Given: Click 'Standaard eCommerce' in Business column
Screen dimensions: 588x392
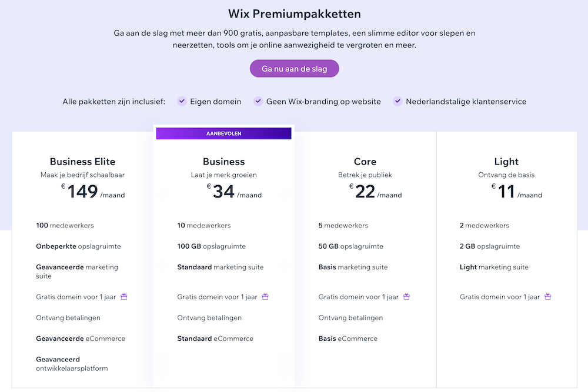Looking at the screenshot, I should pyautogui.click(x=215, y=339).
